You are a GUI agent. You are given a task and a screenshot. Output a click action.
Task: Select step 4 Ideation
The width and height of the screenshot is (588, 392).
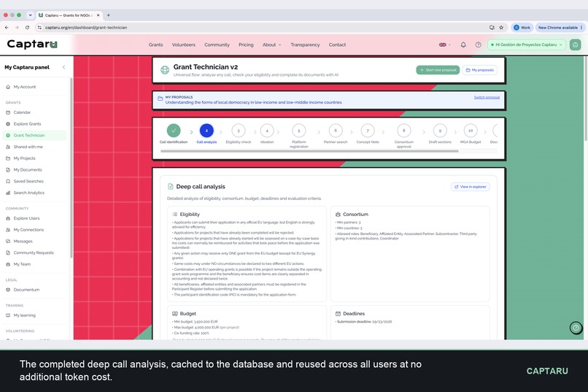267,131
